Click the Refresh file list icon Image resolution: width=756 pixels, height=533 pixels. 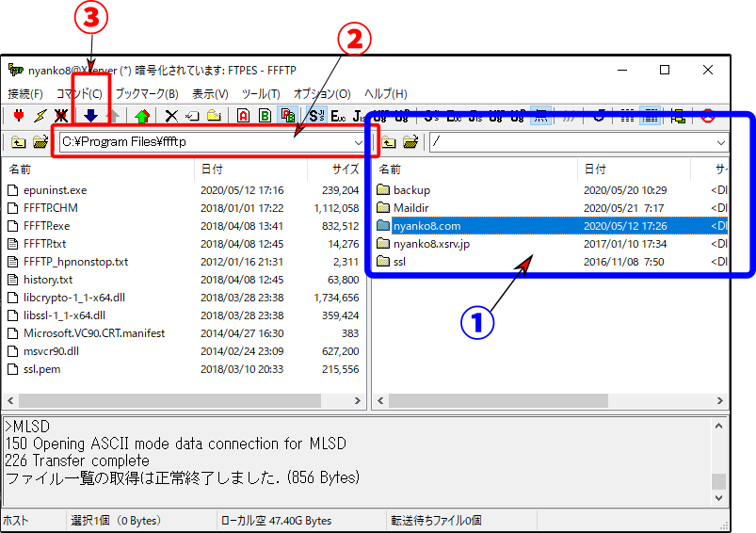[x=599, y=116]
